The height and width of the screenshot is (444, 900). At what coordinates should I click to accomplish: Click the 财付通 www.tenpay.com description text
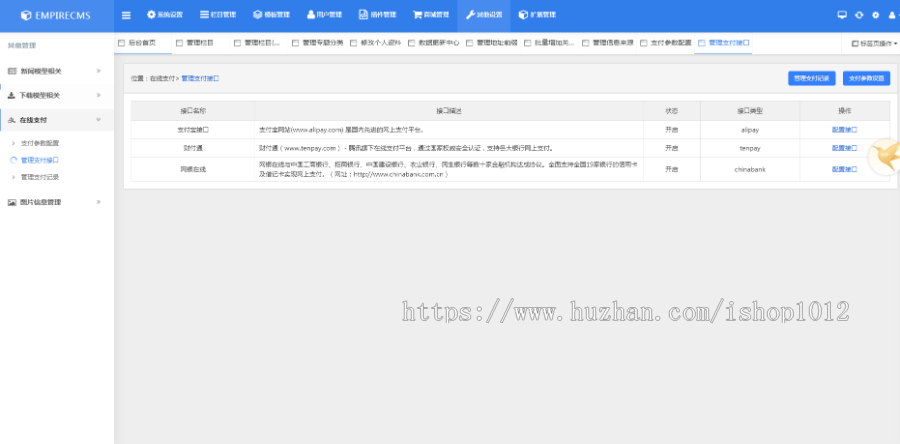pyautogui.click(x=406, y=148)
